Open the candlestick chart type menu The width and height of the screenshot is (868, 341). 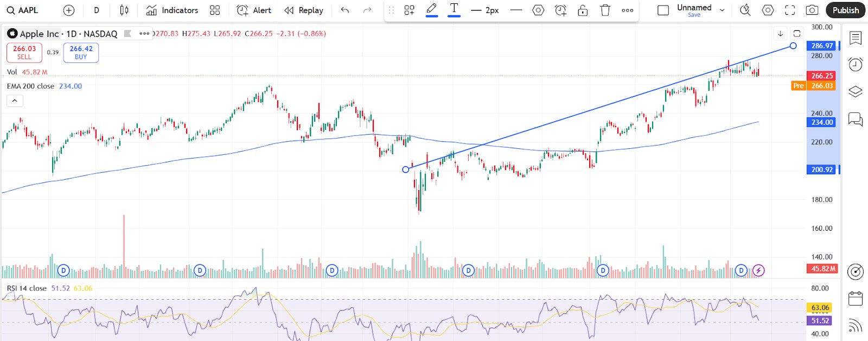(124, 10)
